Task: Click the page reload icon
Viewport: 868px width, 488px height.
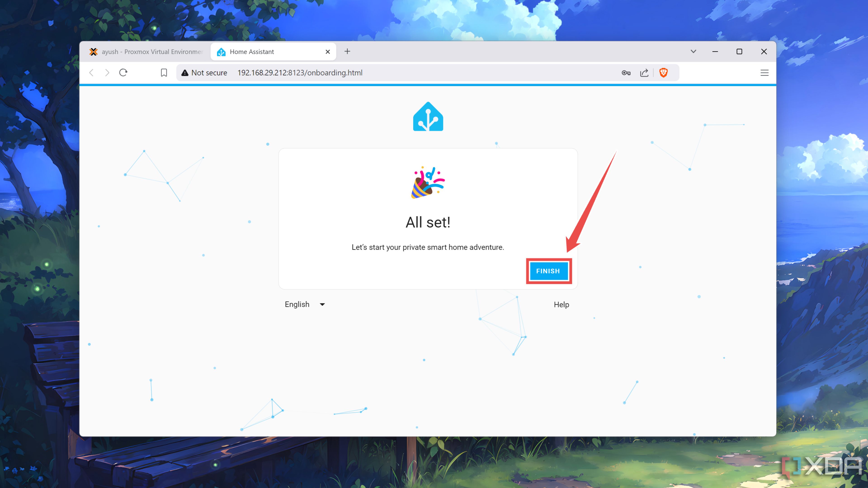Action: tap(123, 72)
